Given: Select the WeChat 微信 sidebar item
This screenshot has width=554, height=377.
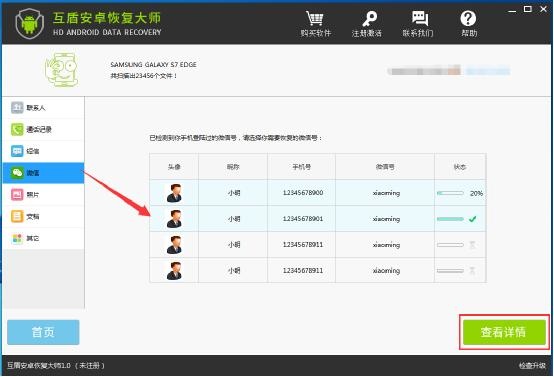Looking at the screenshot, I should [x=43, y=173].
